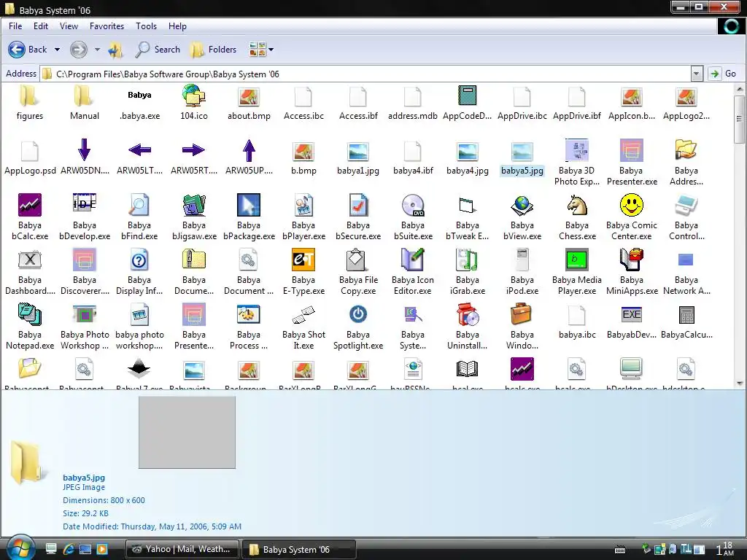Open the Tools menu
This screenshot has height=560, width=747.
point(146,26)
